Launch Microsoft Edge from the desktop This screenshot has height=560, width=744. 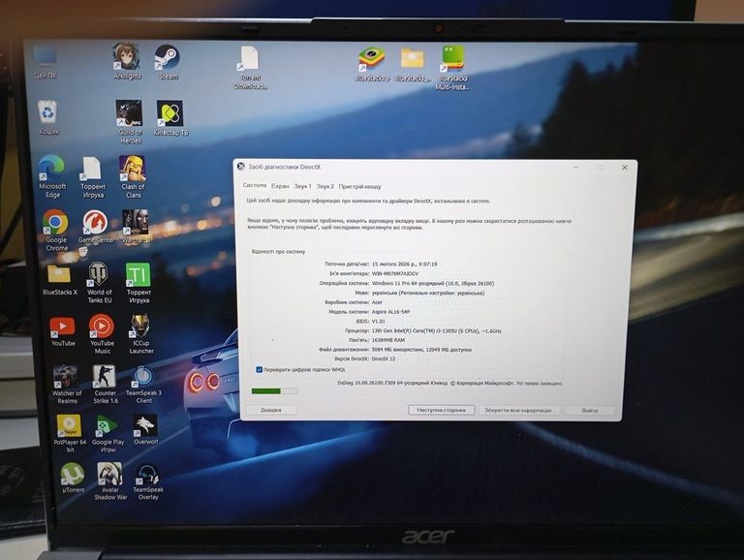point(52,176)
